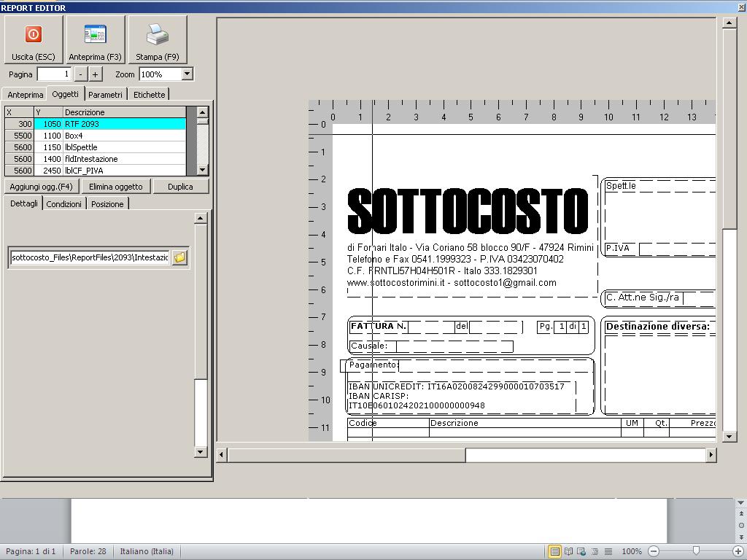Image resolution: width=747 pixels, height=560 pixels.
Task: Click the folder browse icon beside file path
Action: [x=179, y=257]
